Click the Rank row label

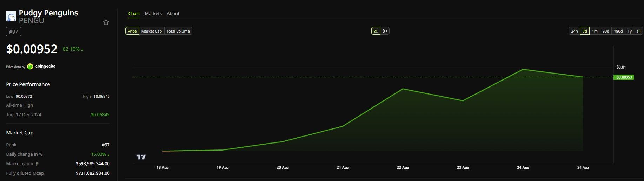(11, 145)
